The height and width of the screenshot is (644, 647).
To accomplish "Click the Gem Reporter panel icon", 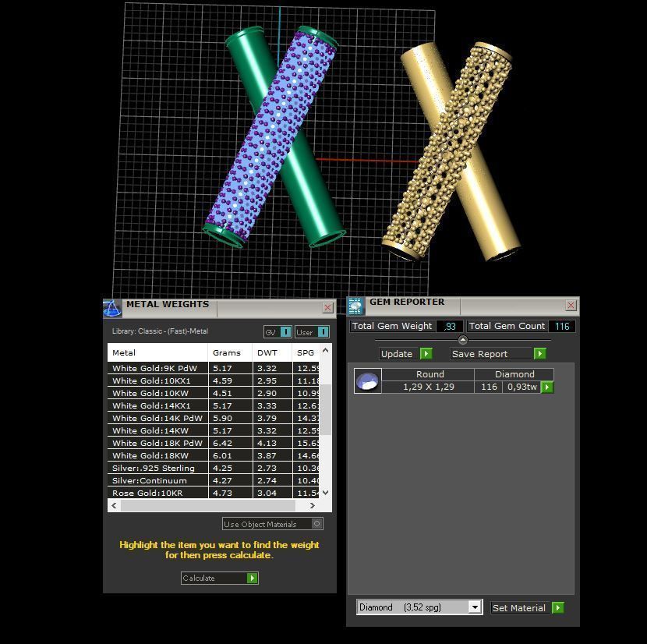I will pyautogui.click(x=355, y=306).
